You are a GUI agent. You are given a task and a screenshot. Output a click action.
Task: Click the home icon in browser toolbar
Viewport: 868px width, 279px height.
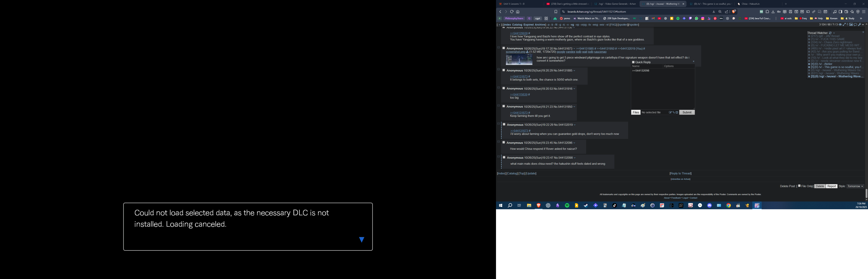[x=518, y=11]
